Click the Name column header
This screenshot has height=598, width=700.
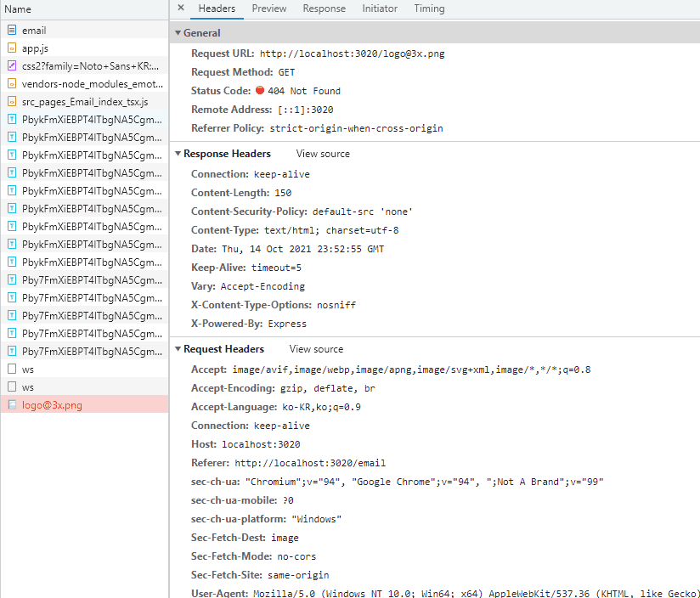point(84,9)
